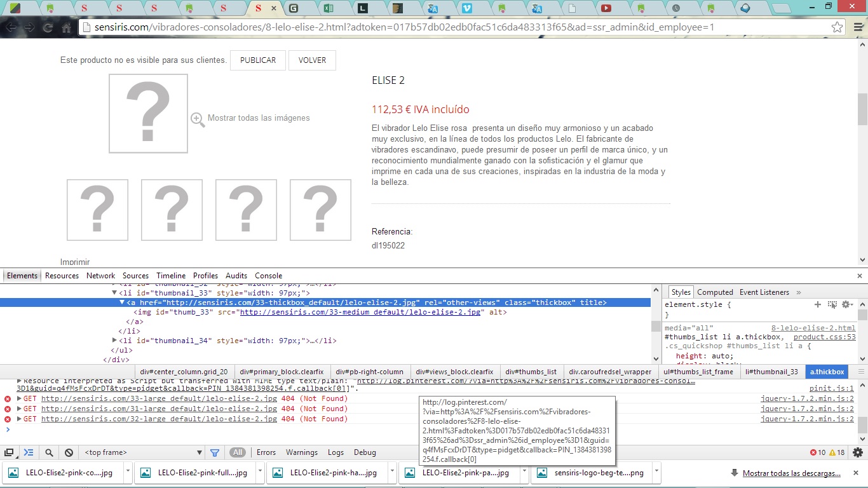Switch to the Timeline panel
The width and height of the screenshot is (868, 488).
[x=171, y=276]
